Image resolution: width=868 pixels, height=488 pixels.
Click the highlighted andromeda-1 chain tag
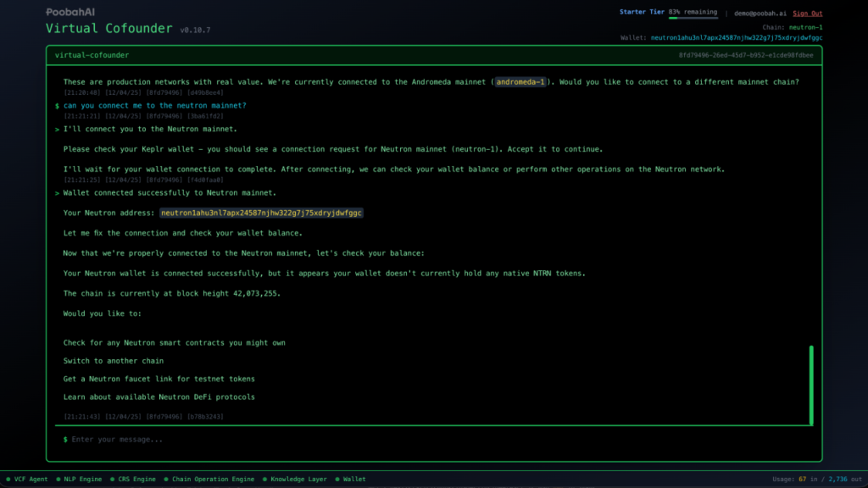tap(522, 82)
